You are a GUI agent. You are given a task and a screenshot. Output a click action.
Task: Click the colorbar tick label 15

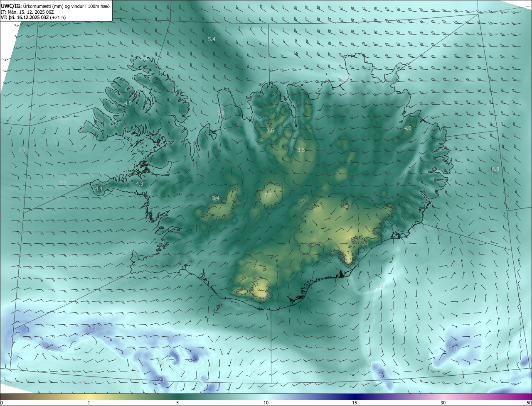click(355, 403)
